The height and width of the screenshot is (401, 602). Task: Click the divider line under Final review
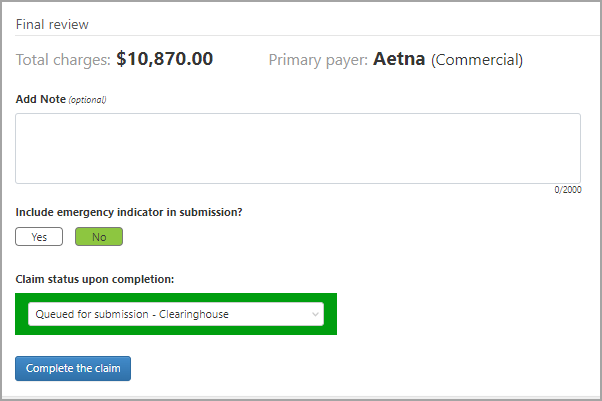click(x=300, y=36)
